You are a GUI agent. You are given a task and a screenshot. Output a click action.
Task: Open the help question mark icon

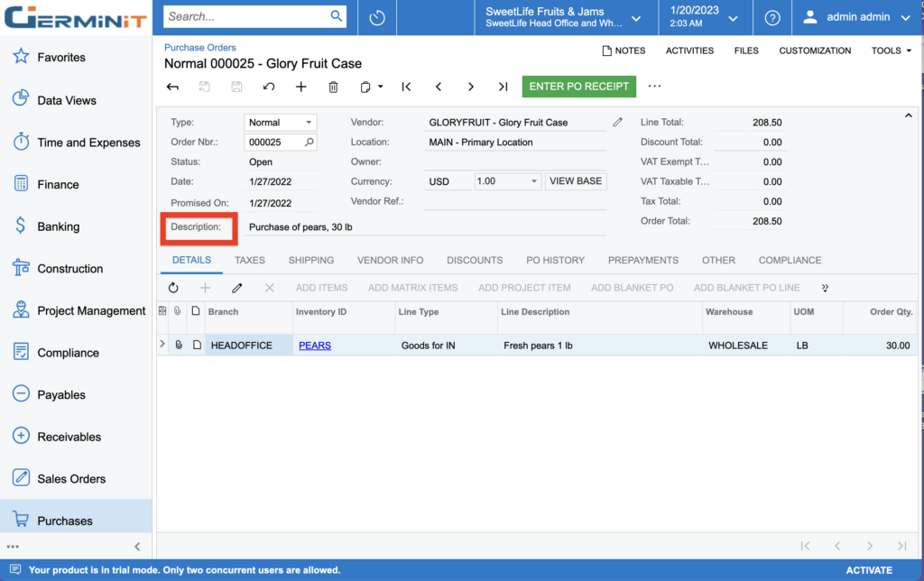(772, 17)
